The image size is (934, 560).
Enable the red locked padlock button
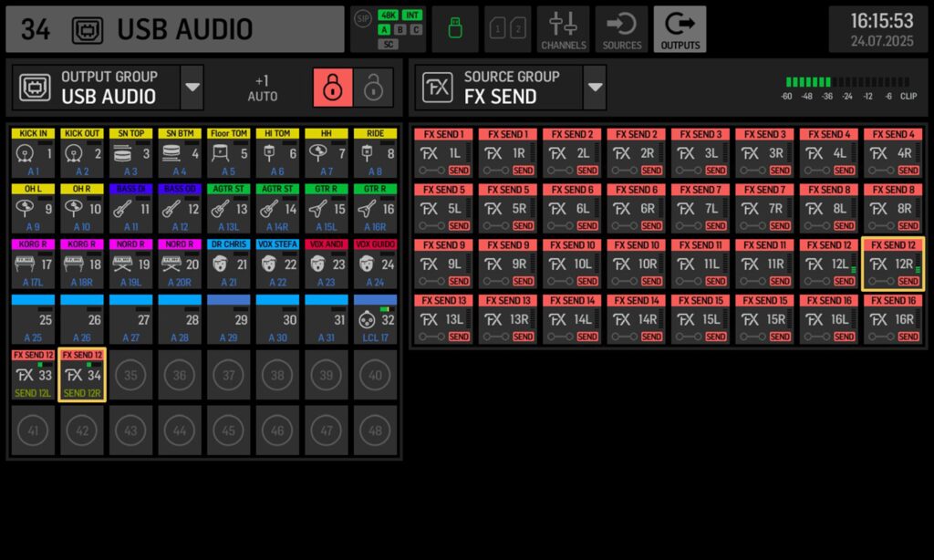click(333, 88)
